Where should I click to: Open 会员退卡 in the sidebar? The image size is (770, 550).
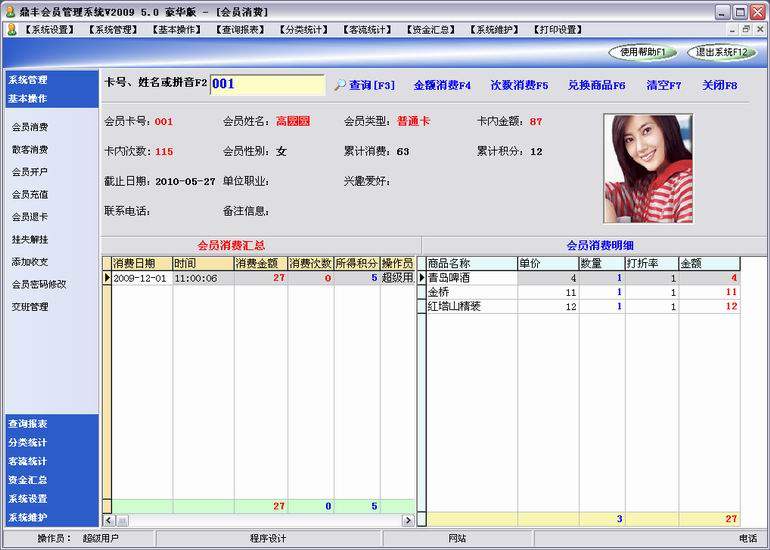(30, 217)
